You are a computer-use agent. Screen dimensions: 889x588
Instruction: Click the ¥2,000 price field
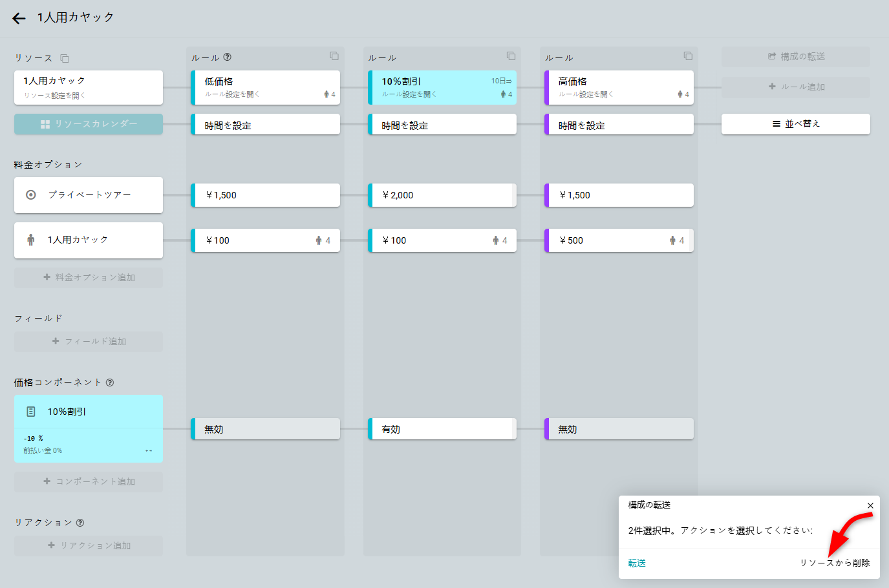pyautogui.click(x=442, y=195)
